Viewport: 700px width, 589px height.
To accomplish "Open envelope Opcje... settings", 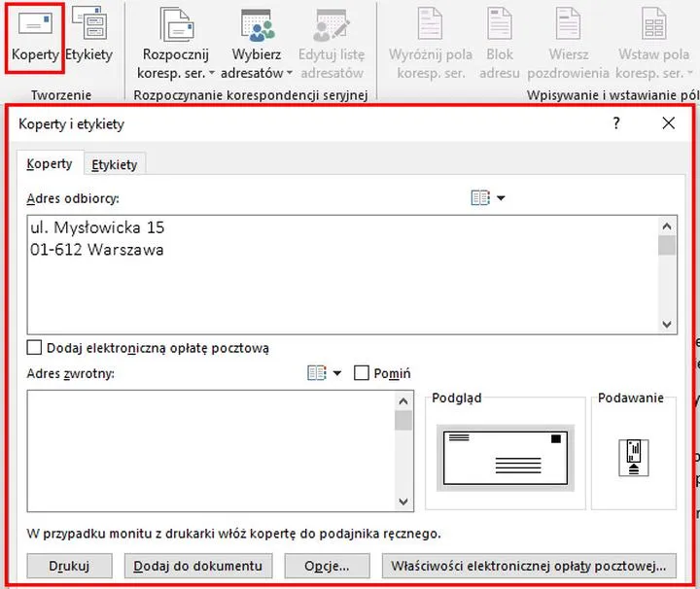I will 326,566.
